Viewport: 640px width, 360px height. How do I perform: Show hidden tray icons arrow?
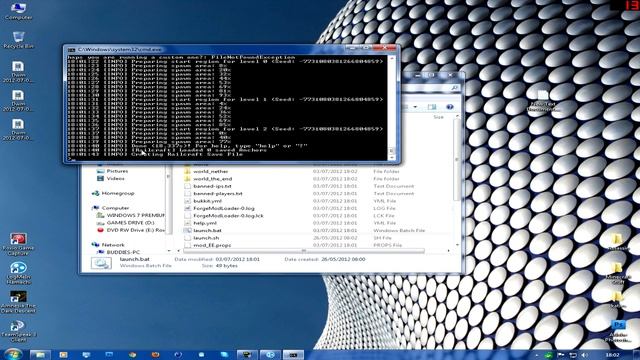(x=537, y=355)
